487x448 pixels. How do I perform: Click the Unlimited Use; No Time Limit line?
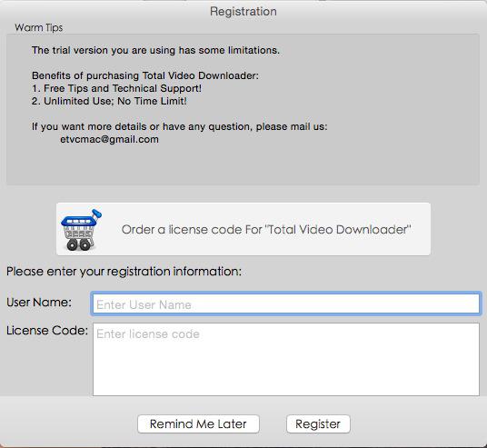coord(109,101)
